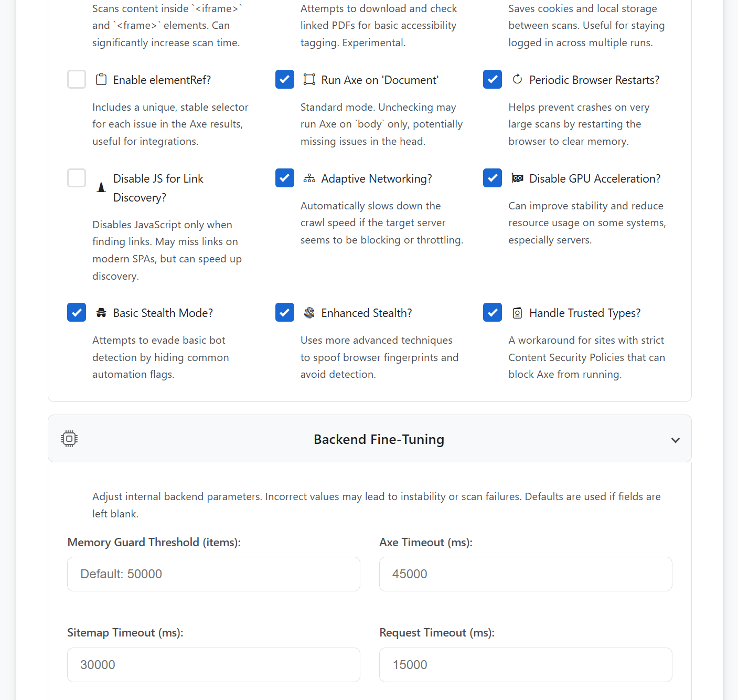Enable the elementRef checkbox
Screen dimensions: 738x700
[x=77, y=79]
